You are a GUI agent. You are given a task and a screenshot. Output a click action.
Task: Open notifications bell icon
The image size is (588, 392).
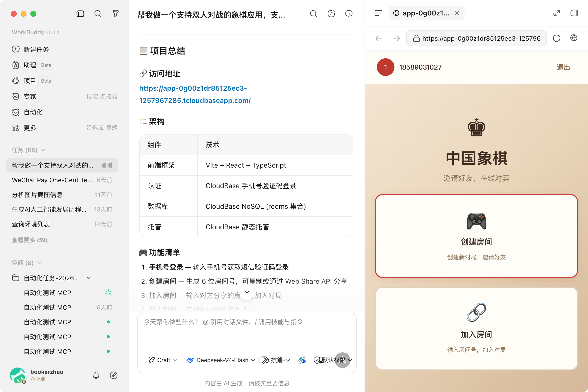[96, 375]
